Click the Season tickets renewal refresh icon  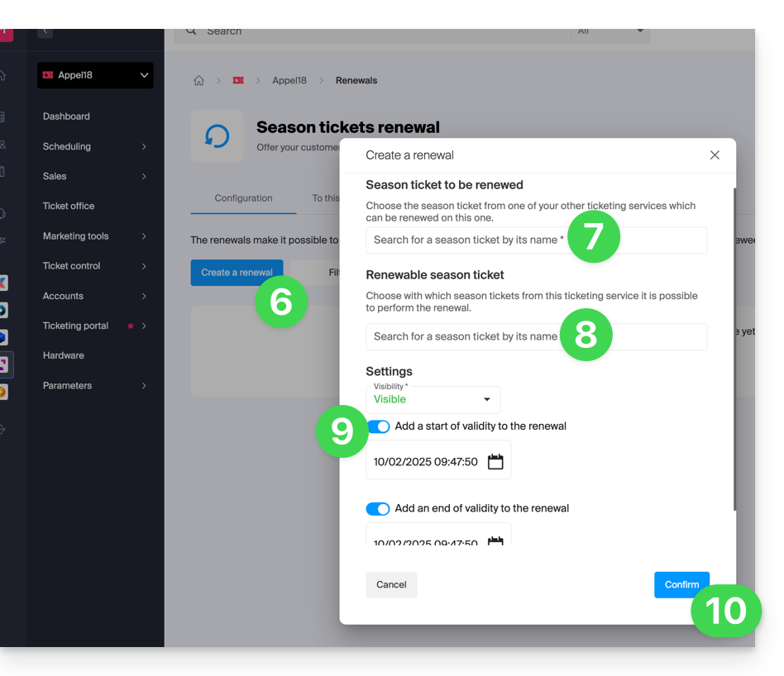[x=217, y=136]
